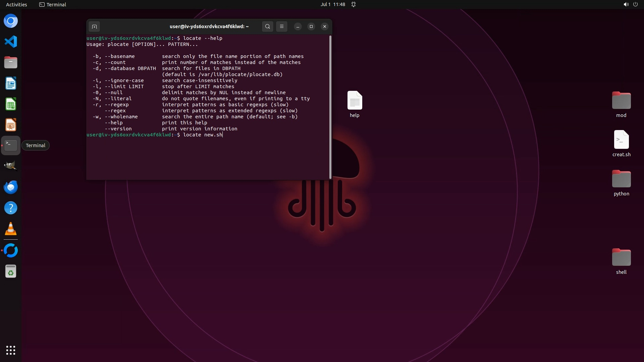Show applications grid
This screenshot has width=644, height=362.
click(x=11, y=350)
